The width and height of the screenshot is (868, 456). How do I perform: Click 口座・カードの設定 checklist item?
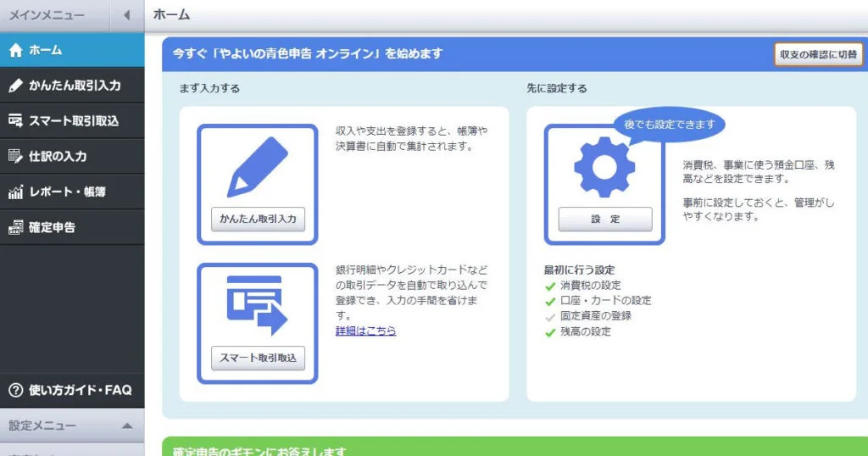coord(605,301)
